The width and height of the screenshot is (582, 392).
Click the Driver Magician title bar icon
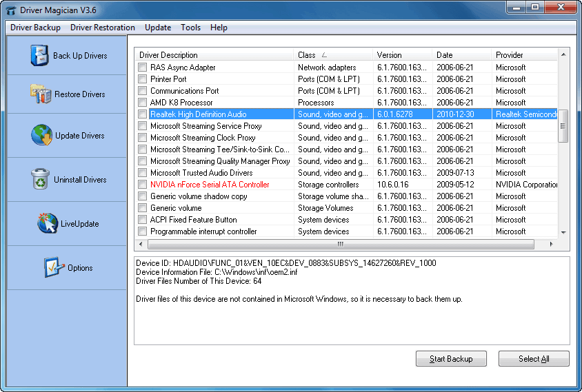[11, 10]
